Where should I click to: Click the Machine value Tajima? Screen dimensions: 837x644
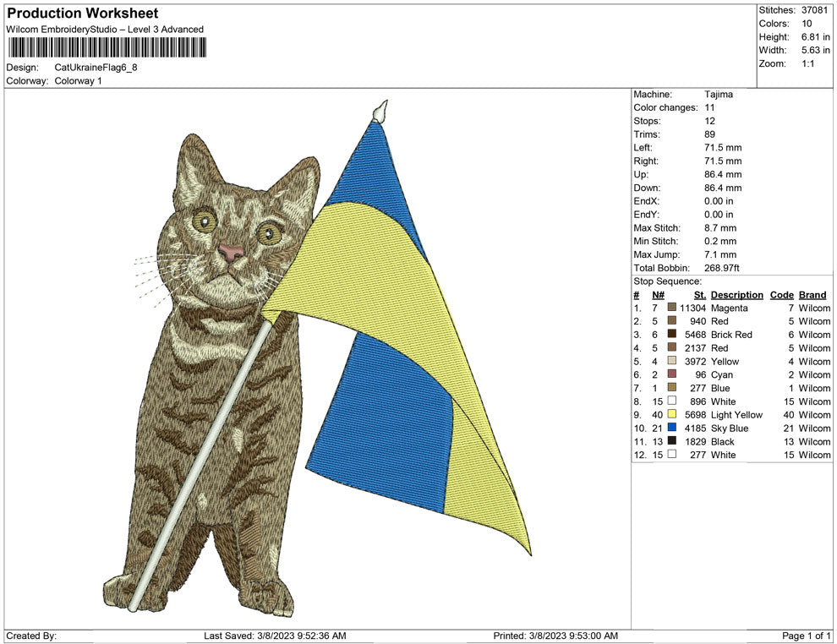pyautogui.click(x=719, y=95)
